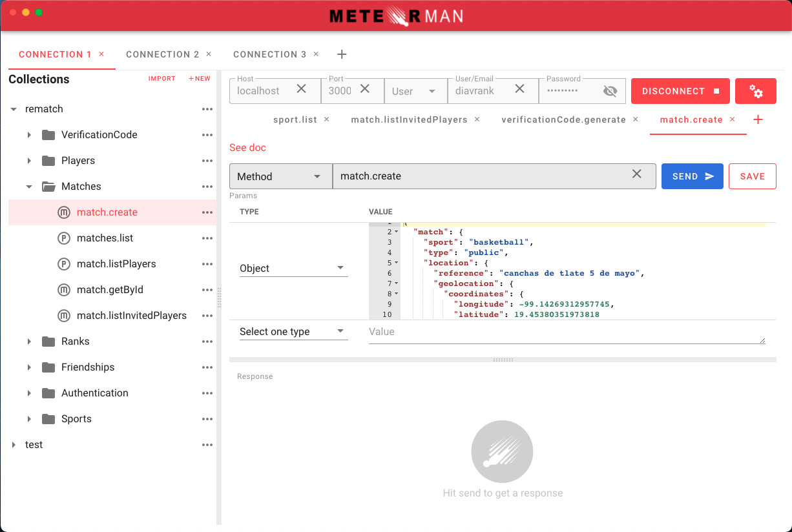The image size is (792, 532).
Task: Open more options for match.getById item
Action: (207, 290)
